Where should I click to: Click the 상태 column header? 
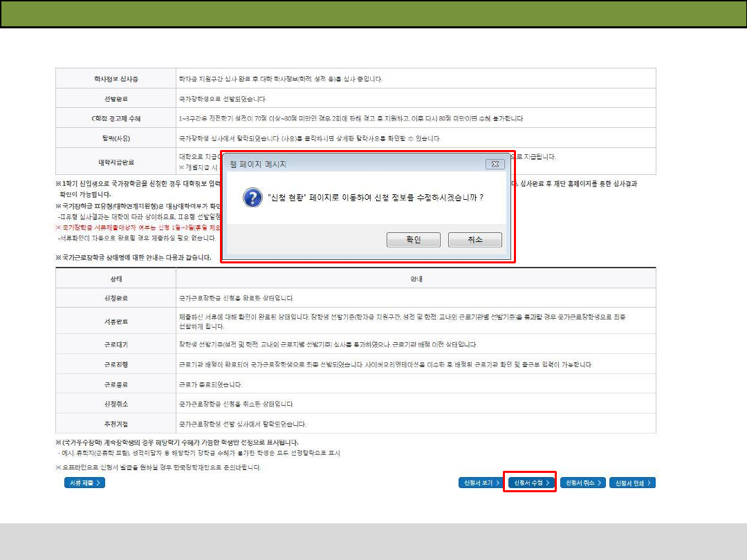[116, 279]
